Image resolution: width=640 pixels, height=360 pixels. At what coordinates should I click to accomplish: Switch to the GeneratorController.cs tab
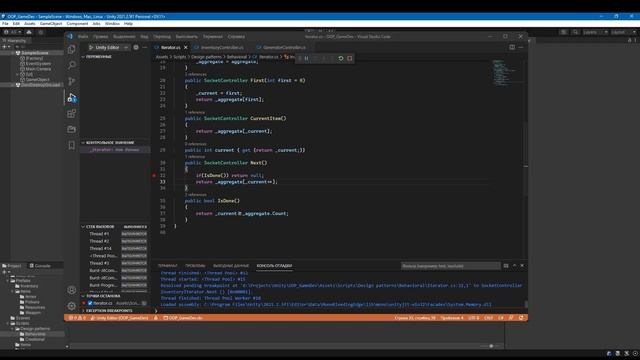click(284, 47)
